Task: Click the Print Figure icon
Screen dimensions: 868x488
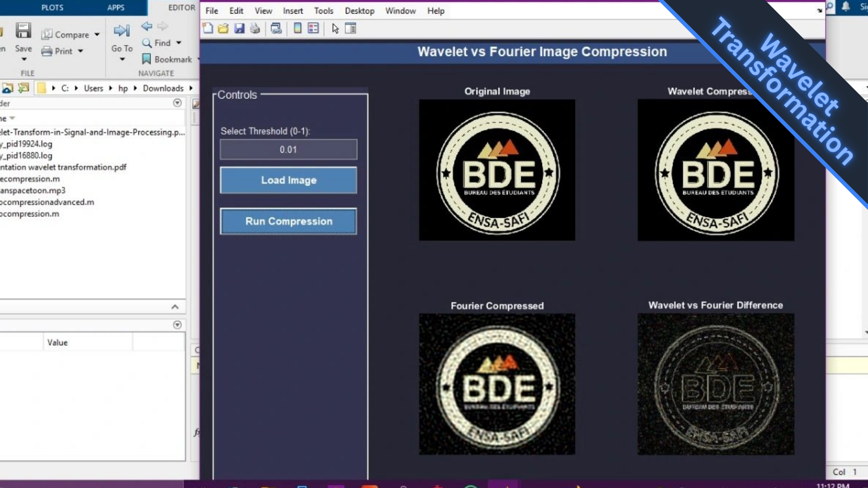Action: point(255,28)
